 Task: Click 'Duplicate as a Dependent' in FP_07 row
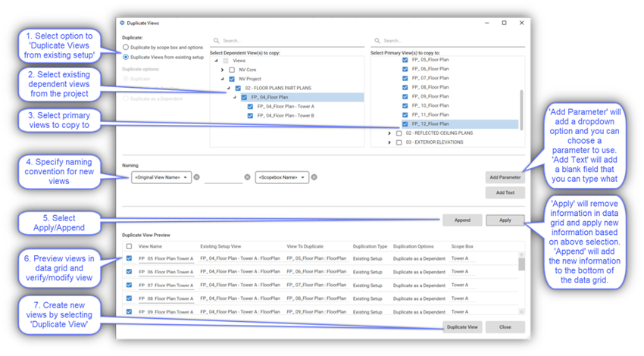click(x=419, y=285)
